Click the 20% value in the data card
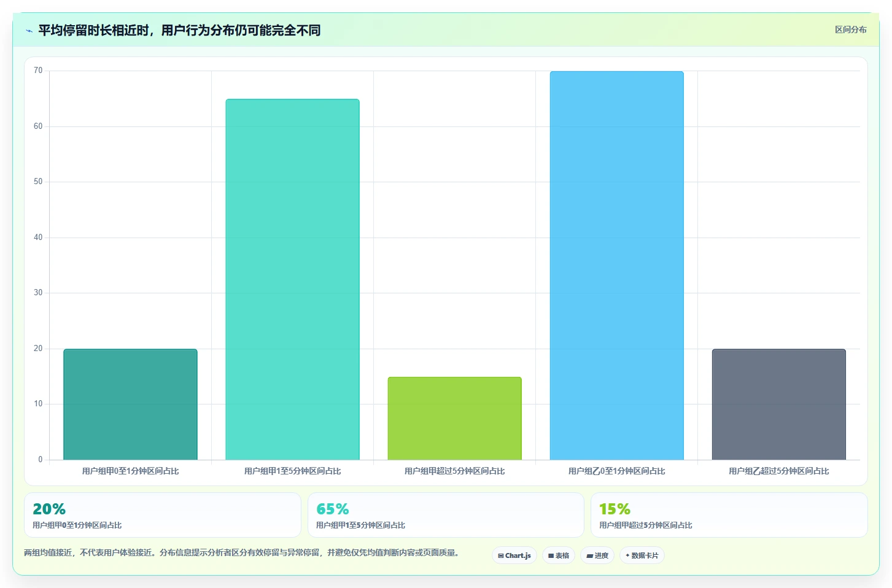The width and height of the screenshot is (892, 588). click(x=49, y=509)
